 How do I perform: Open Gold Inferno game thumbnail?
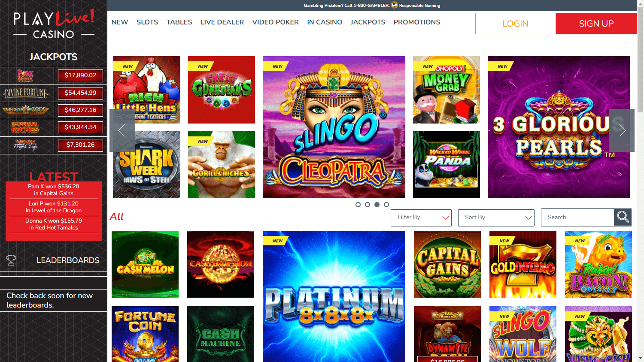pos(523,264)
